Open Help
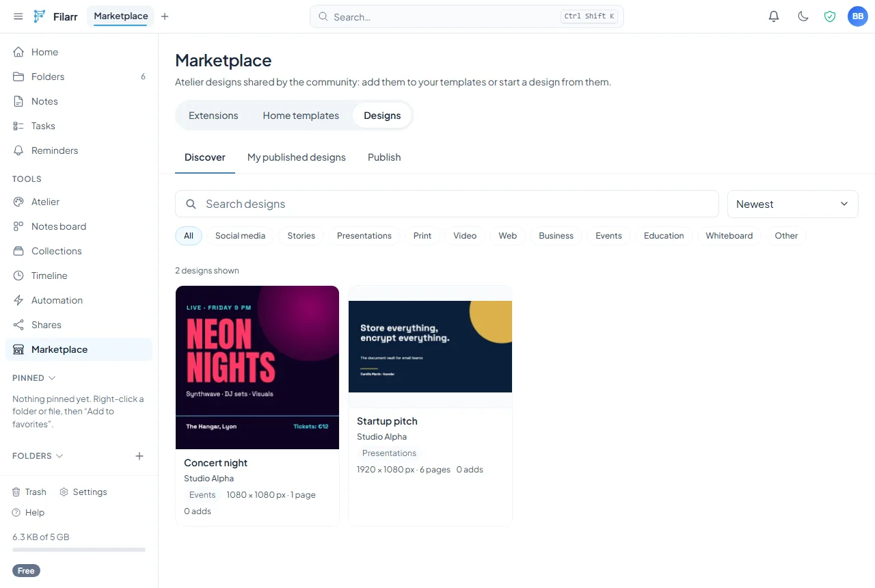The height and width of the screenshot is (588, 875). 28,512
